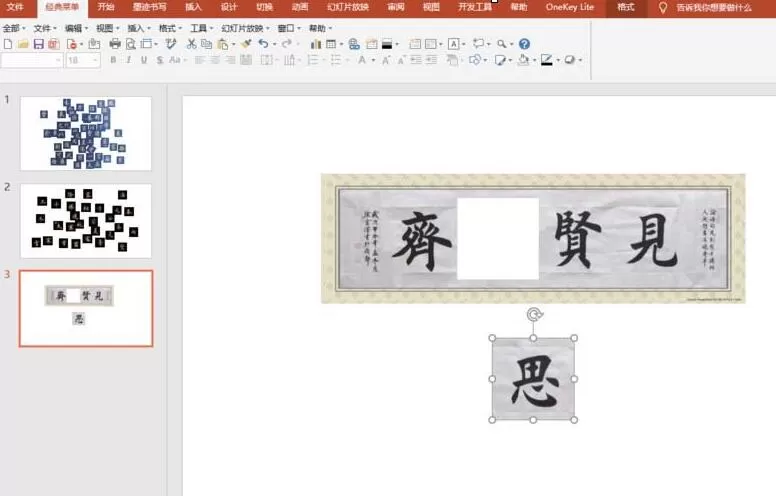Viewport: 776px width, 496px height.
Task: Switch to the 开始 ribbon tab
Action: pyautogui.click(x=106, y=7)
